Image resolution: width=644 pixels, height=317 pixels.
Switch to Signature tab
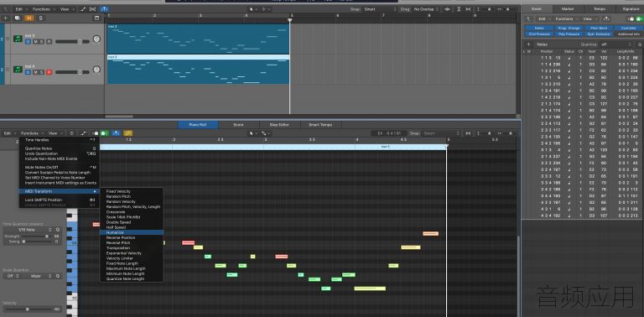click(631, 9)
